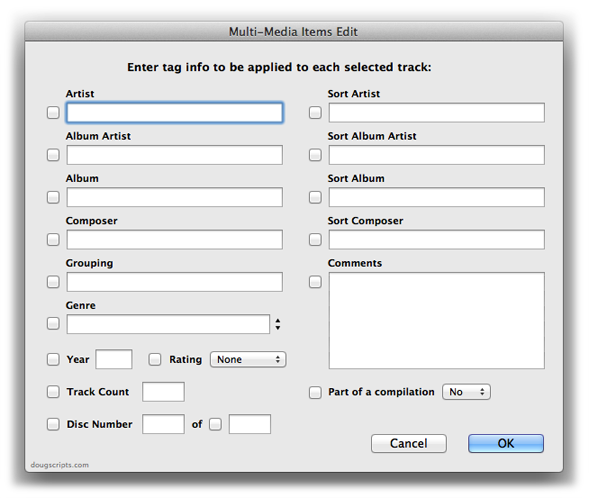
Task: Check the Rating checkbox
Action: coord(155,359)
